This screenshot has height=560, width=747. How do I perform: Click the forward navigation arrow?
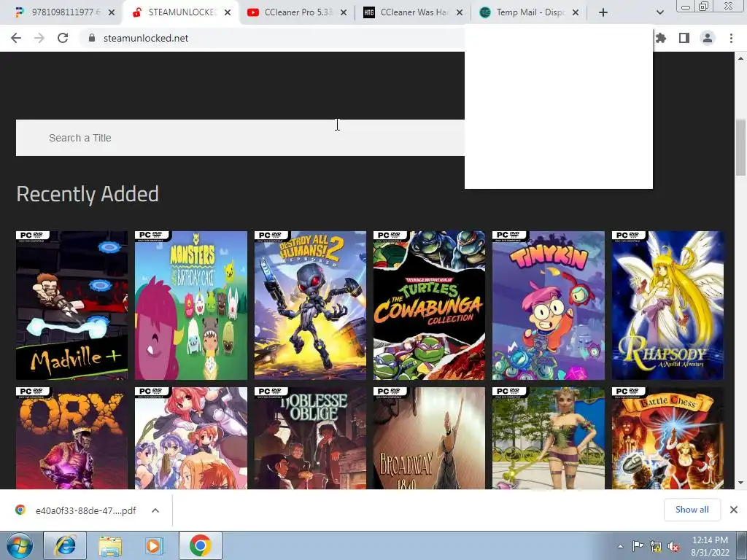[x=39, y=38]
